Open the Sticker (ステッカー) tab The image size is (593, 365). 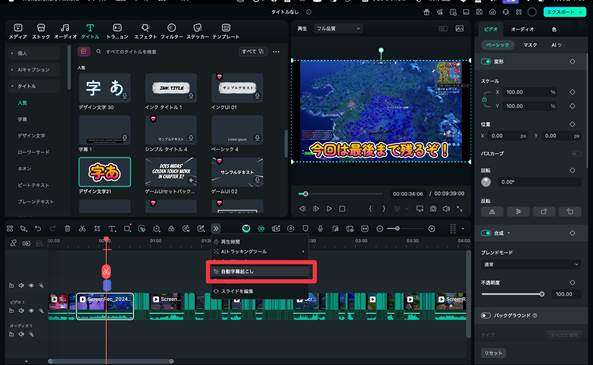click(x=197, y=31)
